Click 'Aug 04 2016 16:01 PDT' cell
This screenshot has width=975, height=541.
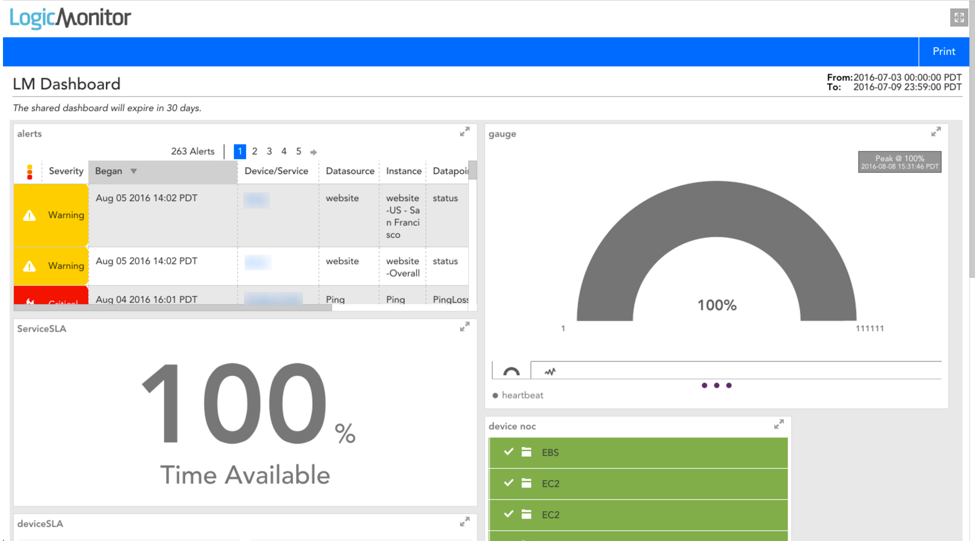click(x=147, y=299)
